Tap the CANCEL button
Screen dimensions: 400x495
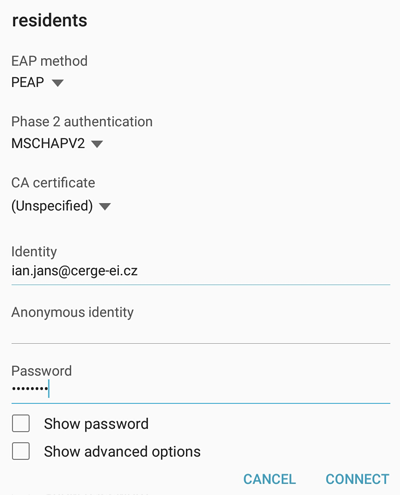[269, 479]
